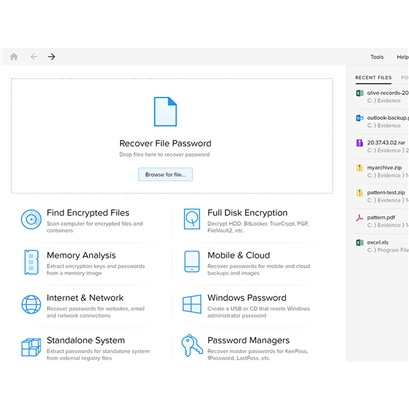Click the file drop area document icon
The width and height of the screenshot is (409, 409).
[x=165, y=112]
